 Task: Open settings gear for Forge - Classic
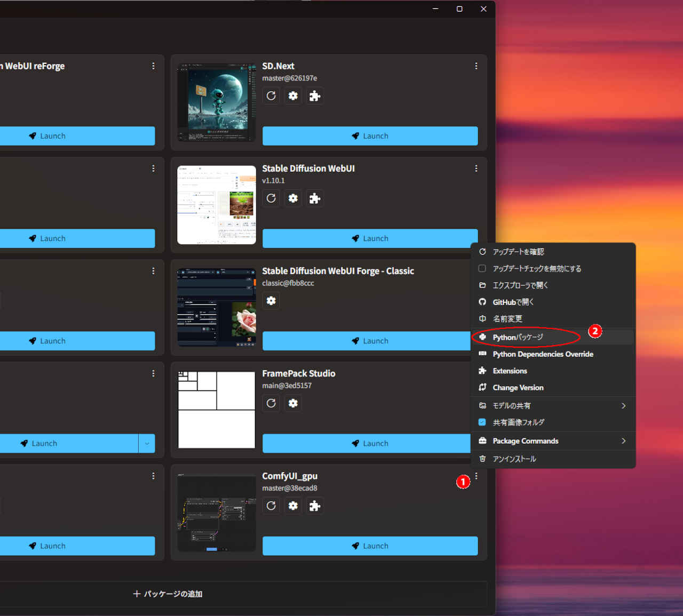pos(271,301)
